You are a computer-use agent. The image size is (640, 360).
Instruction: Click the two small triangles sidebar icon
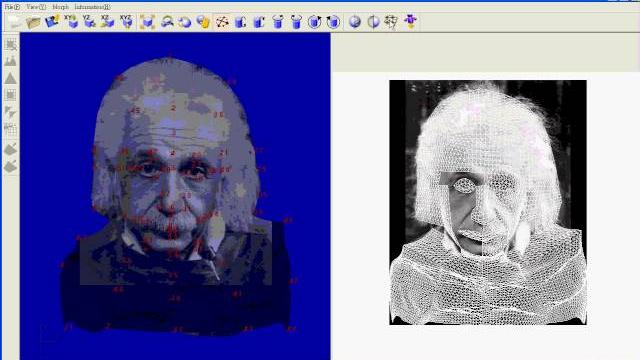pyautogui.click(x=11, y=112)
